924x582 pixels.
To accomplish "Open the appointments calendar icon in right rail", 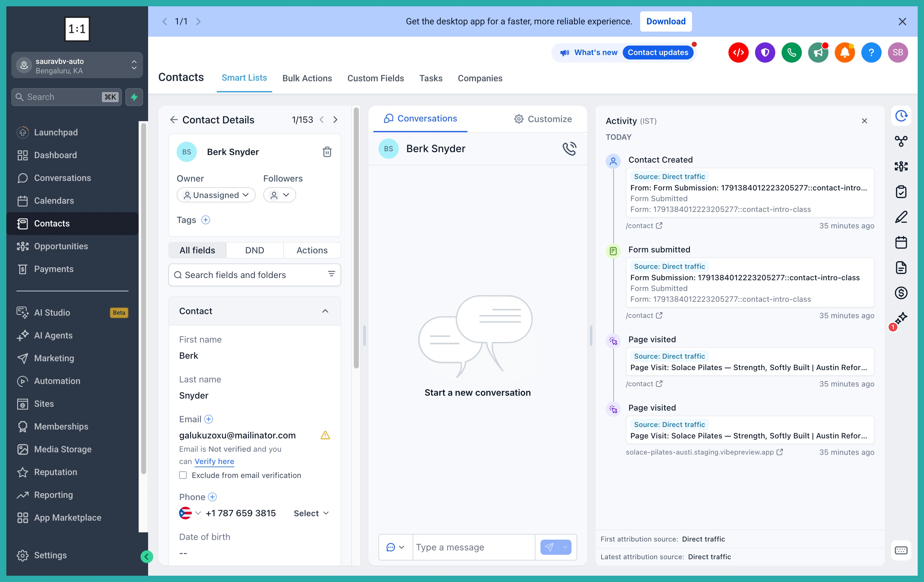I will pos(901,242).
